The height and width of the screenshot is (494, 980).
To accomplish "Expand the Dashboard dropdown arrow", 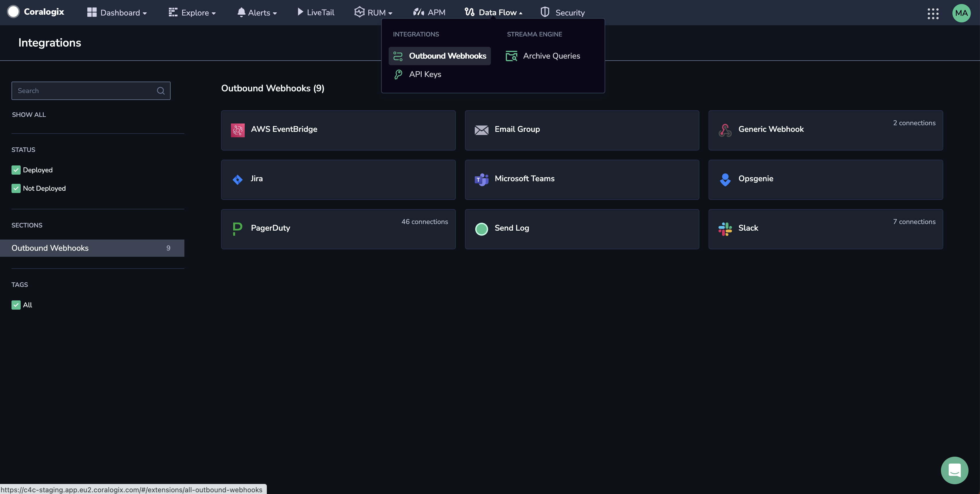I will point(144,13).
